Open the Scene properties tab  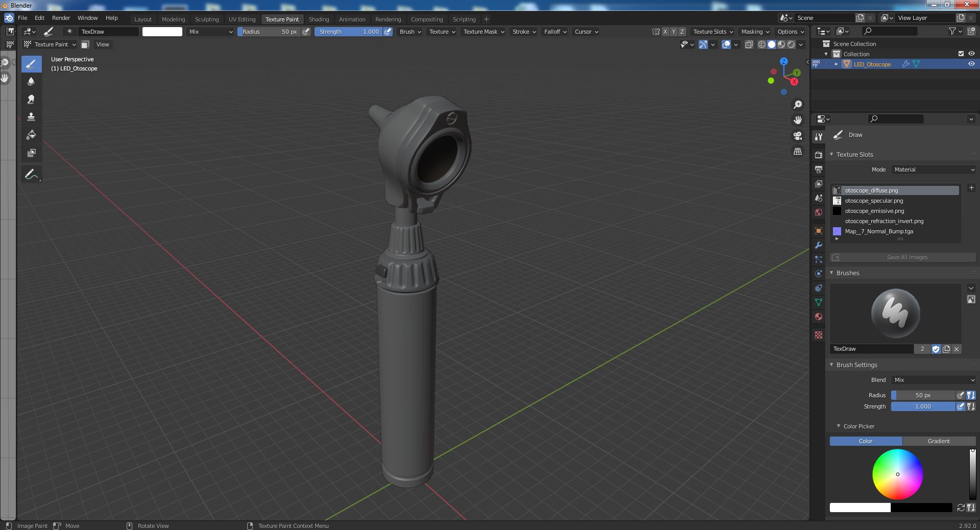[819, 198]
